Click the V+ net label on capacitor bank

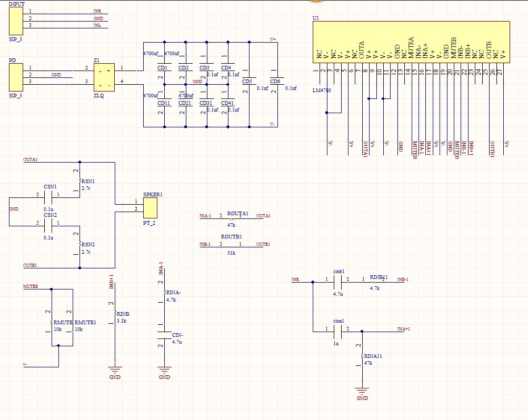(273, 39)
